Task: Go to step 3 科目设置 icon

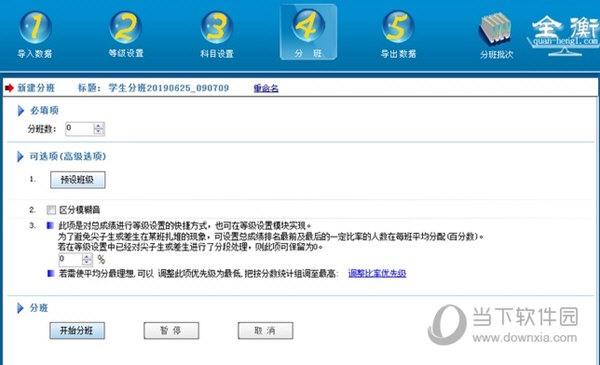Action: pos(217,28)
